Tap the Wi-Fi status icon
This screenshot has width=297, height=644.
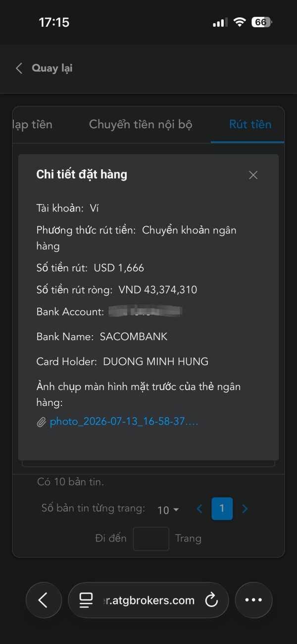(x=240, y=22)
